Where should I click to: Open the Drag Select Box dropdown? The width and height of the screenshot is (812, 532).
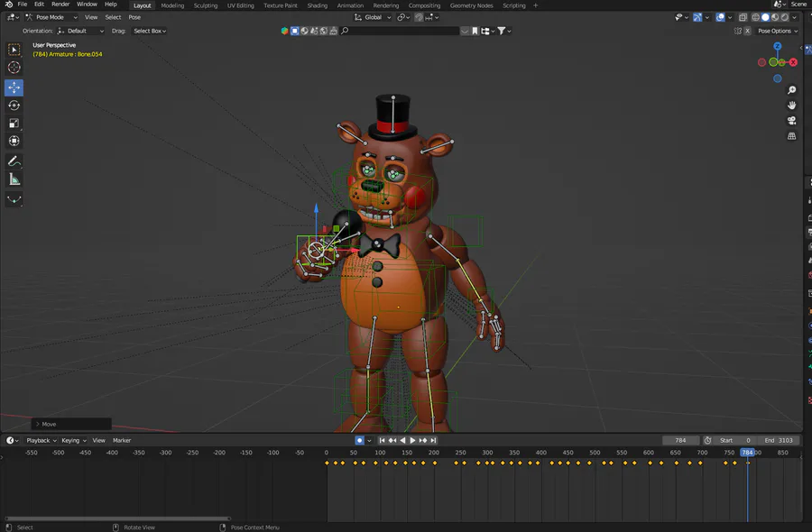point(150,31)
